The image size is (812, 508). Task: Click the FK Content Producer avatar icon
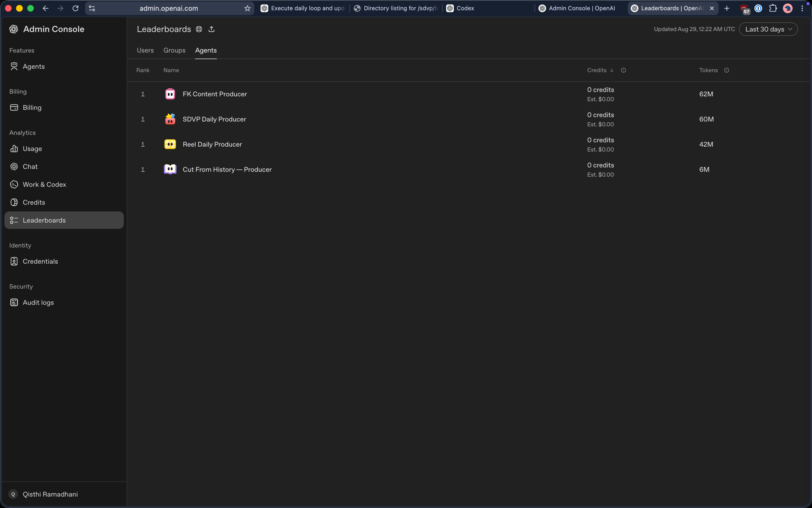click(x=170, y=94)
